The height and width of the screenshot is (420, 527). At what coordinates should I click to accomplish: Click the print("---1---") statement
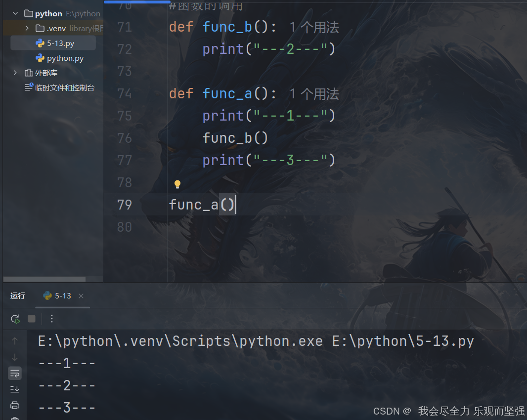[268, 116]
